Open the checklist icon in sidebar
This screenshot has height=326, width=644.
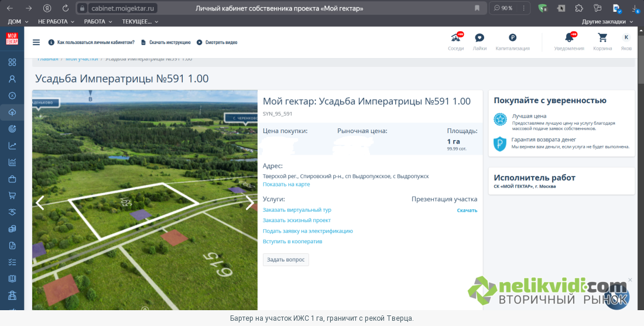pos(12,262)
